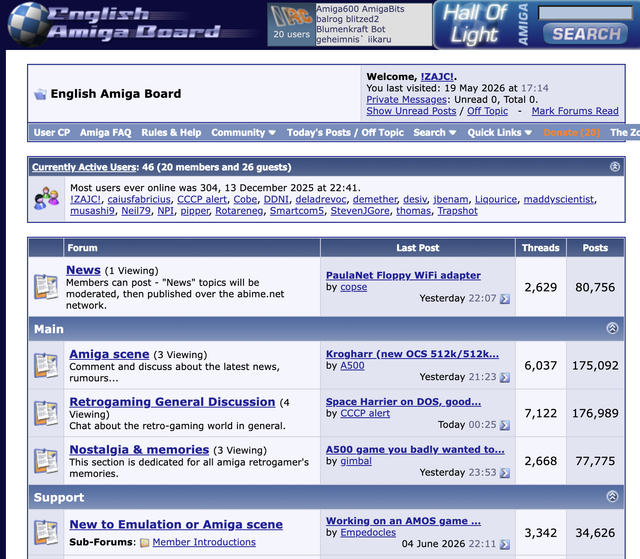Open StevenJGore in active users list
The width and height of the screenshot is (640, 559).
click(360, 211)
